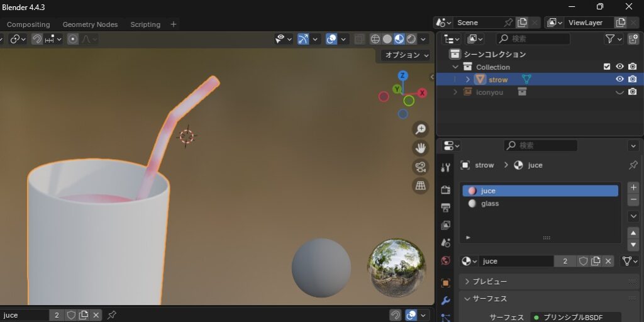Open material slot specials chevron menu
644x322 pixels.
634,216
